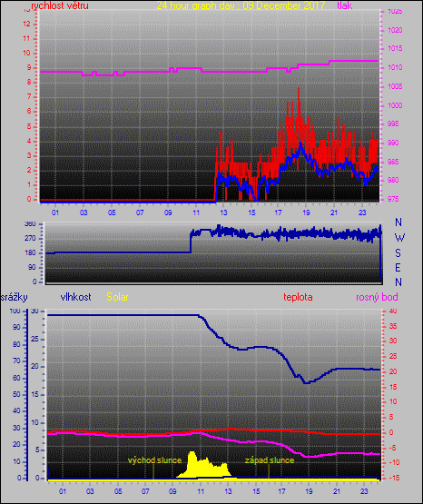
Task: Click the 'východ slunce' sunrise marker
Action: tap(155, 460)
